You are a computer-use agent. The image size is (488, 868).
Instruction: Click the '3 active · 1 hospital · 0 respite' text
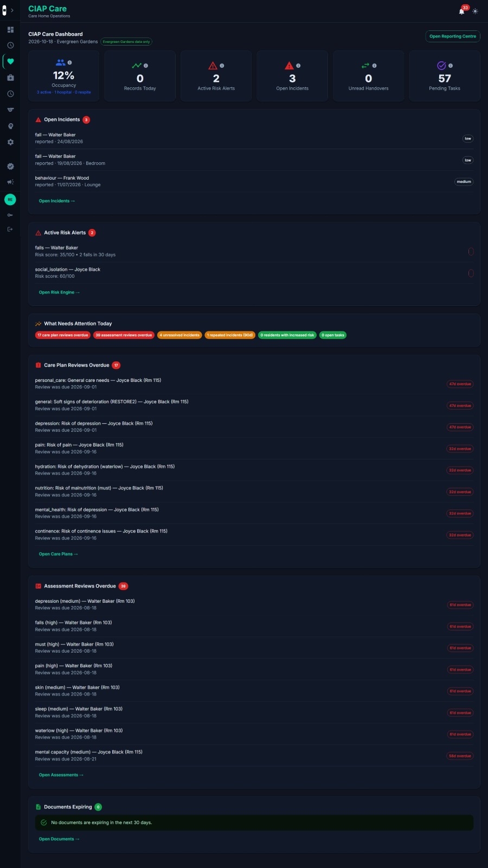[x=64, y=92]
